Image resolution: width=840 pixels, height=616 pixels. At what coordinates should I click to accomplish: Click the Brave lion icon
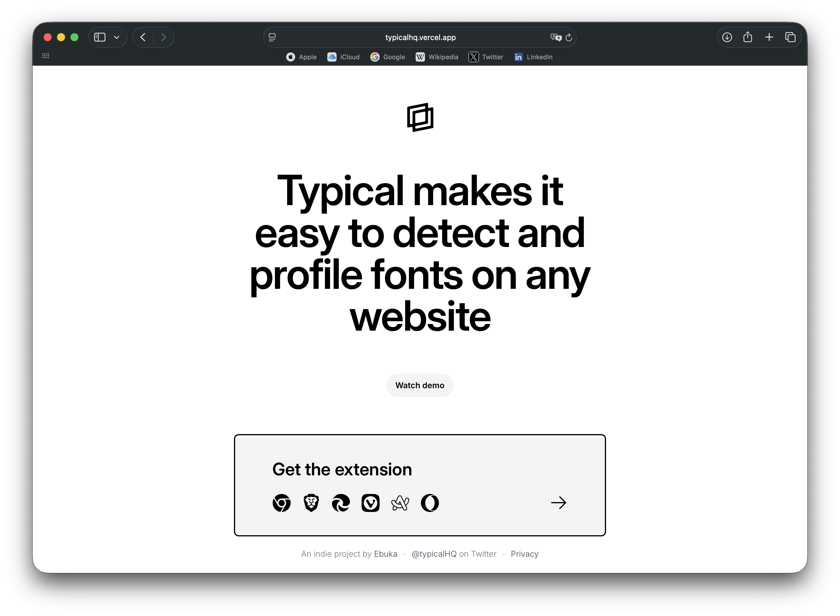coord(311,503)
